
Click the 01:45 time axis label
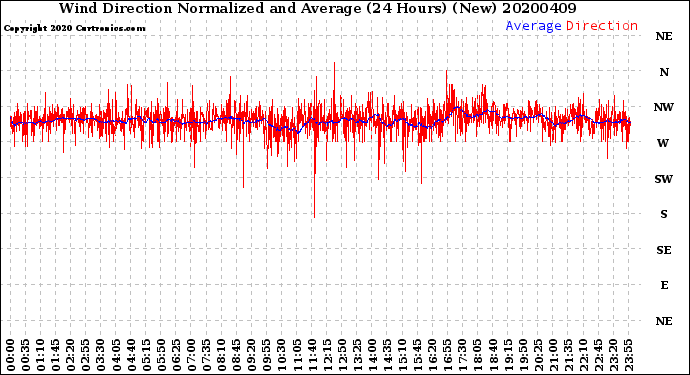click(x=56, y=355)
